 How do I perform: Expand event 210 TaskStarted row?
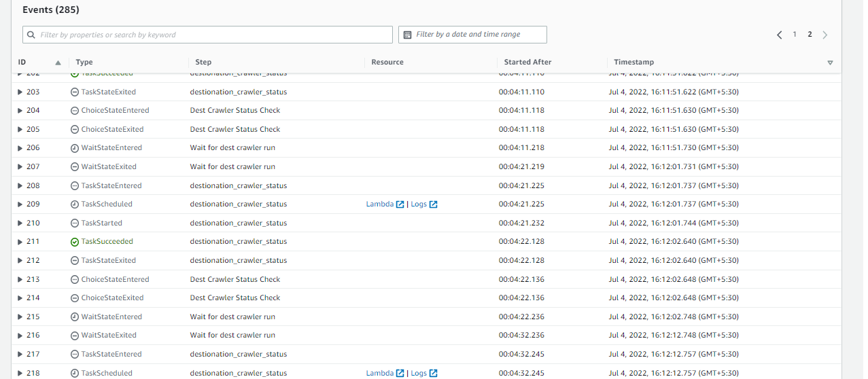point(20,223)
